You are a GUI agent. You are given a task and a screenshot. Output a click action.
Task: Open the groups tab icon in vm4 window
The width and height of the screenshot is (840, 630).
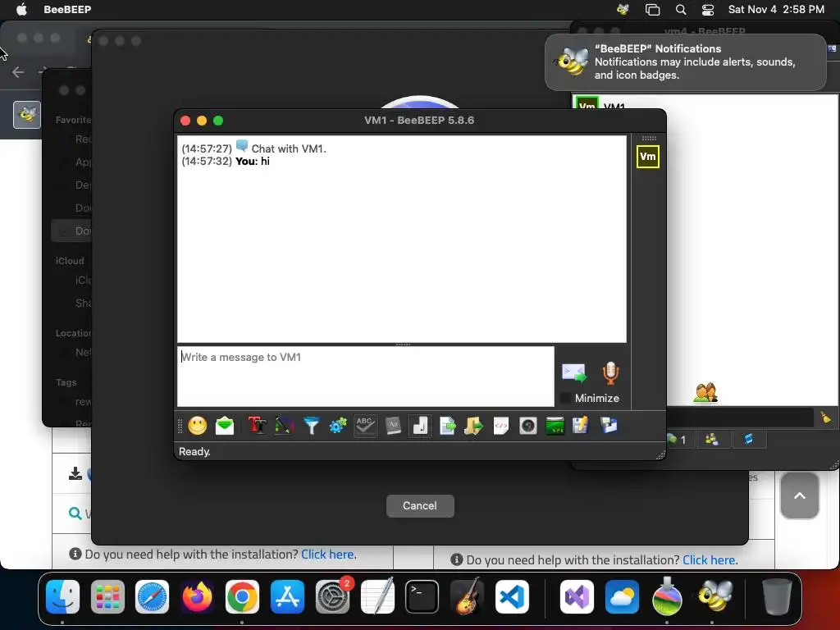pos(711,440)
